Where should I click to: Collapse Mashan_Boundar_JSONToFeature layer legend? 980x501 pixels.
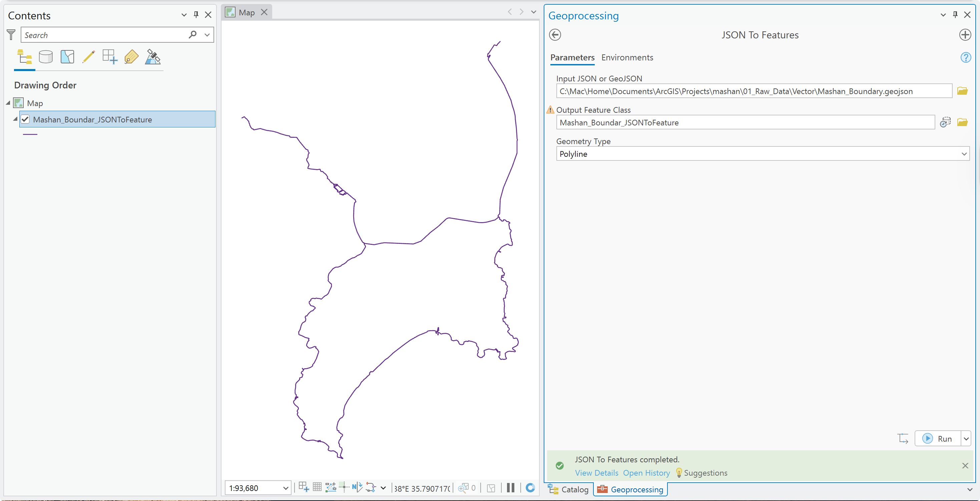15,119
